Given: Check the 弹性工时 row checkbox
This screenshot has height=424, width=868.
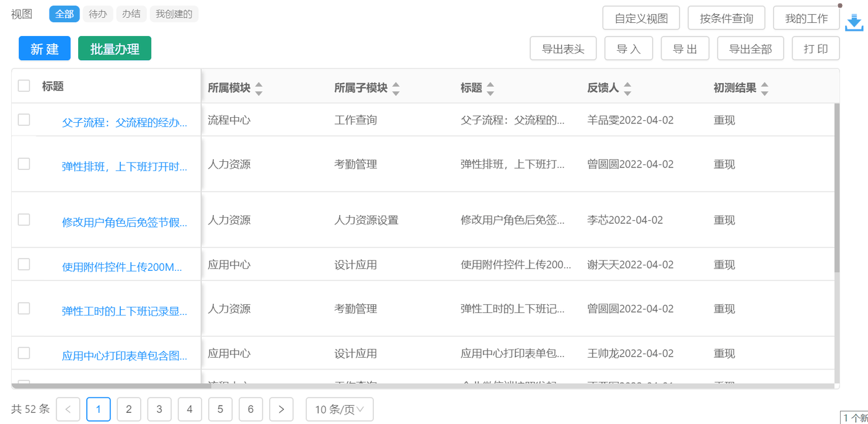Looking at the screenshot, I should click(24, 308).
